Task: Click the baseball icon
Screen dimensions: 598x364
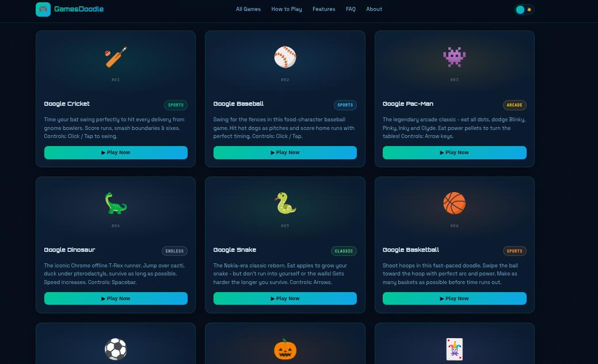Action: (x=285, y=57)
